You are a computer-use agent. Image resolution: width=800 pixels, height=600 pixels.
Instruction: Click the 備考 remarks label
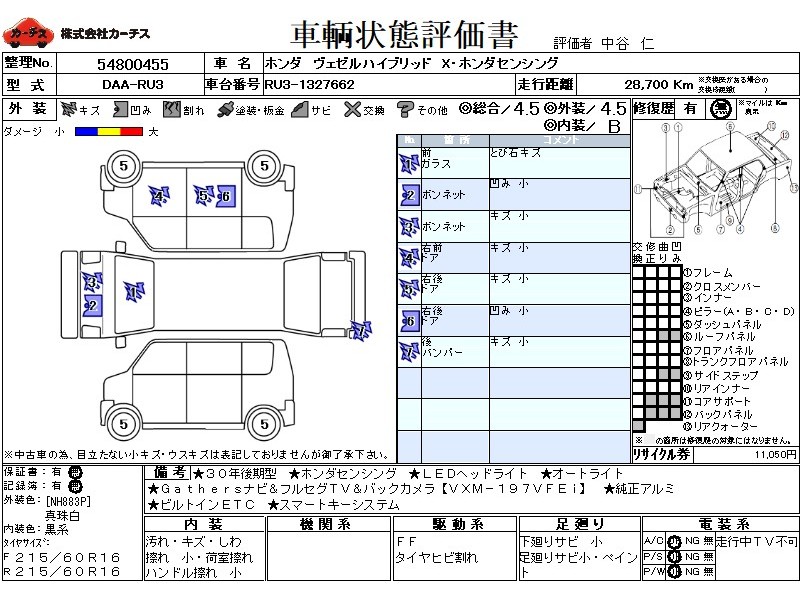point(169,473)
